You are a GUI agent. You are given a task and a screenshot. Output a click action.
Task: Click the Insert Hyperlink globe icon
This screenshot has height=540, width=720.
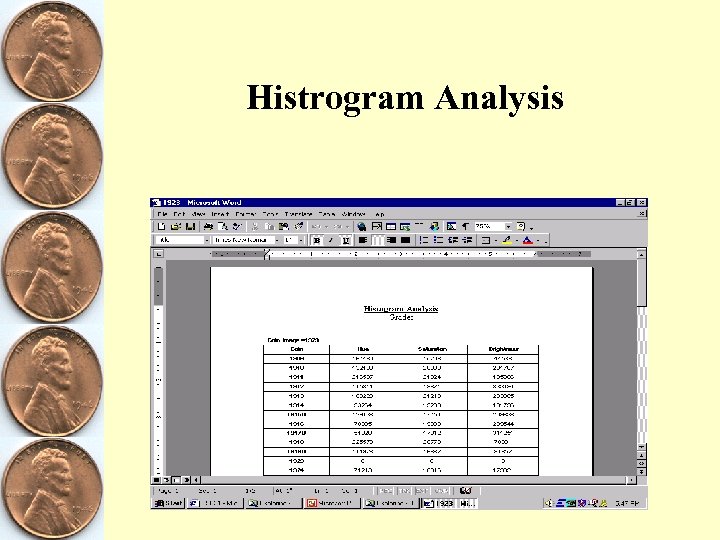click(x=361, y=226)
